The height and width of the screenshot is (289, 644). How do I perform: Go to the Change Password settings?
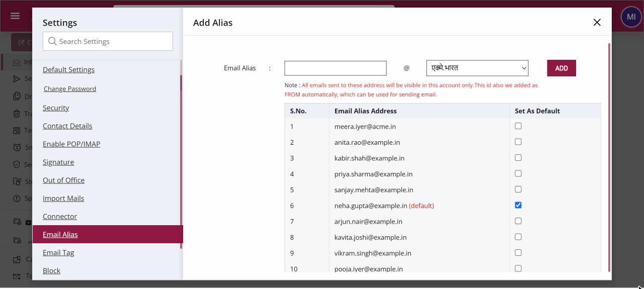(x=70, y=88)
